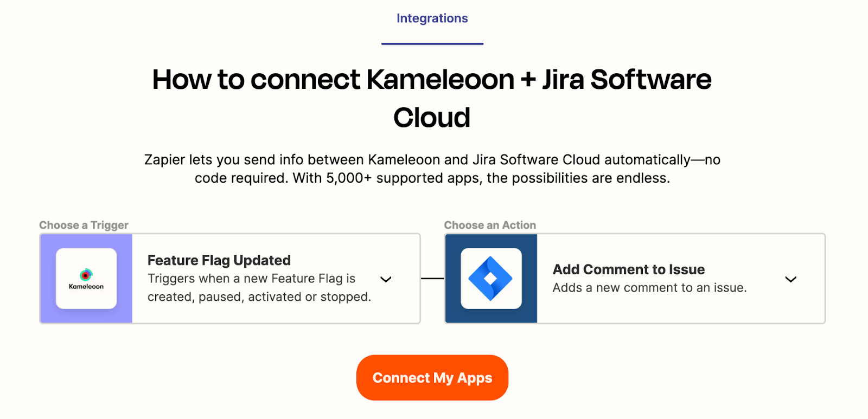Screen dimensions: 868x419
Task: Click the 'Triggers when a new Feature Flag' description
Action: pyautogui.click(x=259, y=288)
